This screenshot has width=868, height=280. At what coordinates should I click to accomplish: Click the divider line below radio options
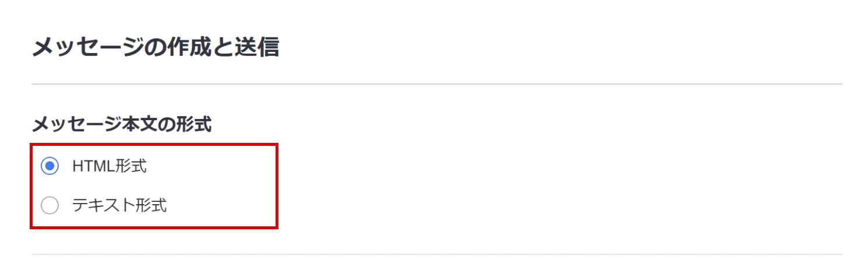[x=437, y=254]
